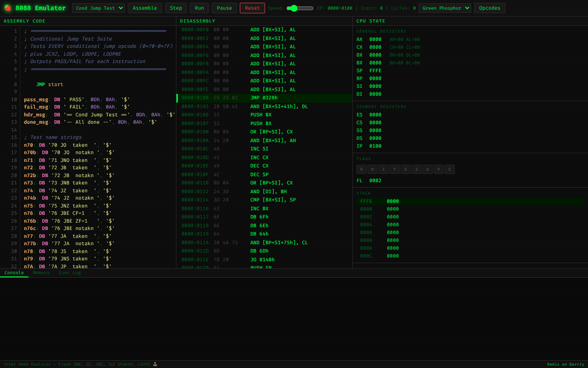Screen dimensions: 588x368
Task: Pause the emulator
Action: tap(224, 8)
